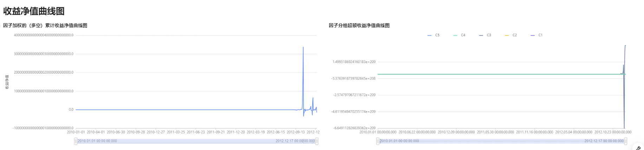Click the green horizontal line in right chart
644x150 pixels.
tap(492, 74)
